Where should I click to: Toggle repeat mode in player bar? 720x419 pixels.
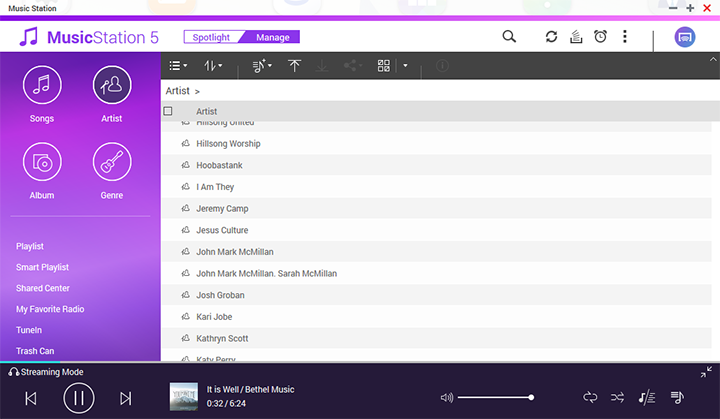[x=590, y=397]
